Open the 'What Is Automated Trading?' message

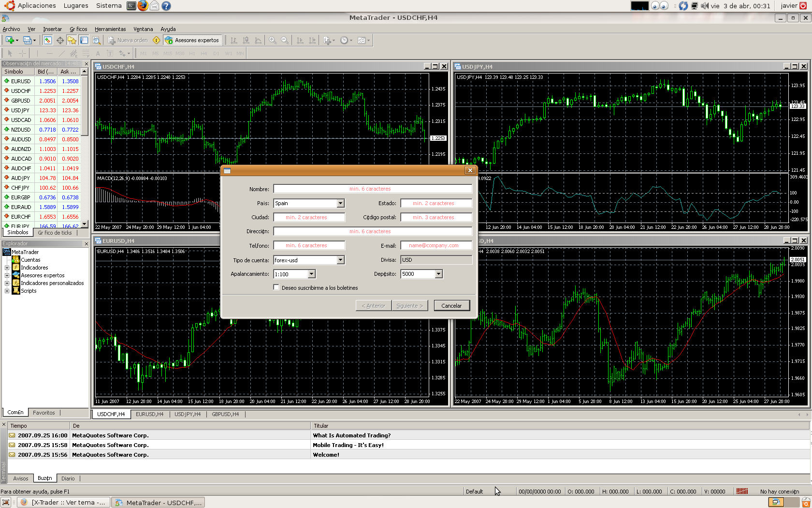click(x=351, y=435)
